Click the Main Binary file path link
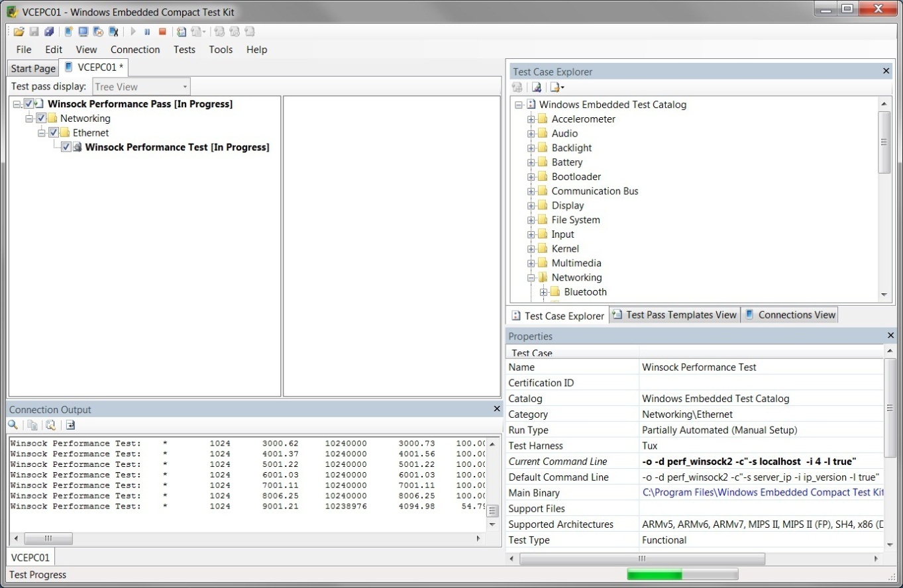The image size is (903, 588). [763, 493]
